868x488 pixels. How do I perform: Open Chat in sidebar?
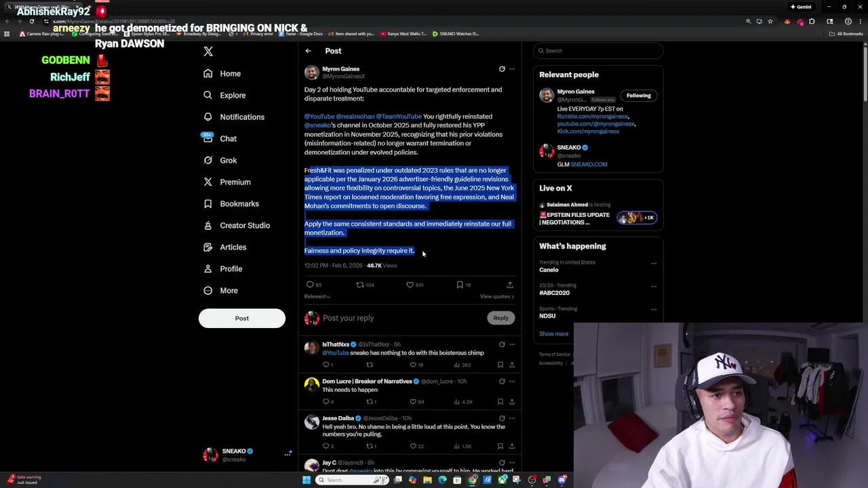219,139
